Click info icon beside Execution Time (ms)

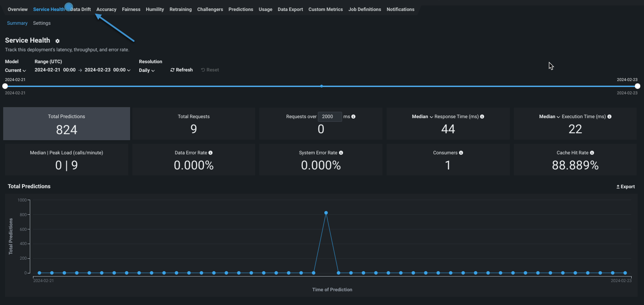point(609,117)
